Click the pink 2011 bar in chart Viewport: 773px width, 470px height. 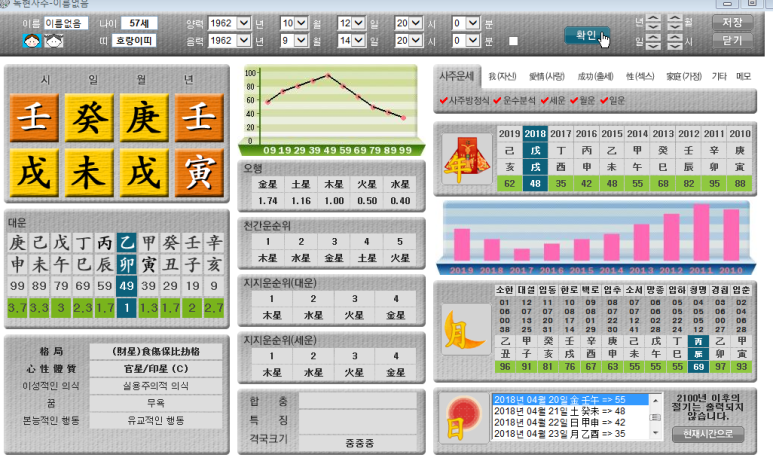pyautogui.click(x=701, y=232)
